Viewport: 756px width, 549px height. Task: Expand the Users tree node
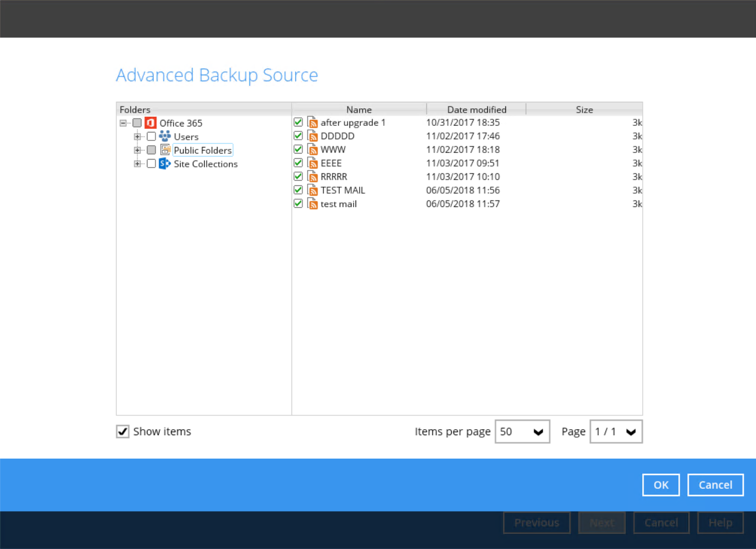(x=137, y=137)
